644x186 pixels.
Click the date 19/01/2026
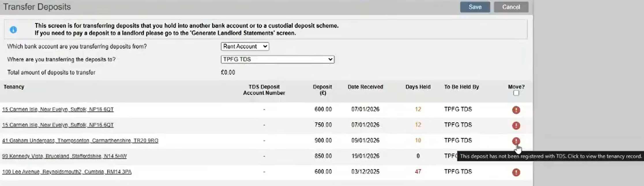[x=365, y=156]
